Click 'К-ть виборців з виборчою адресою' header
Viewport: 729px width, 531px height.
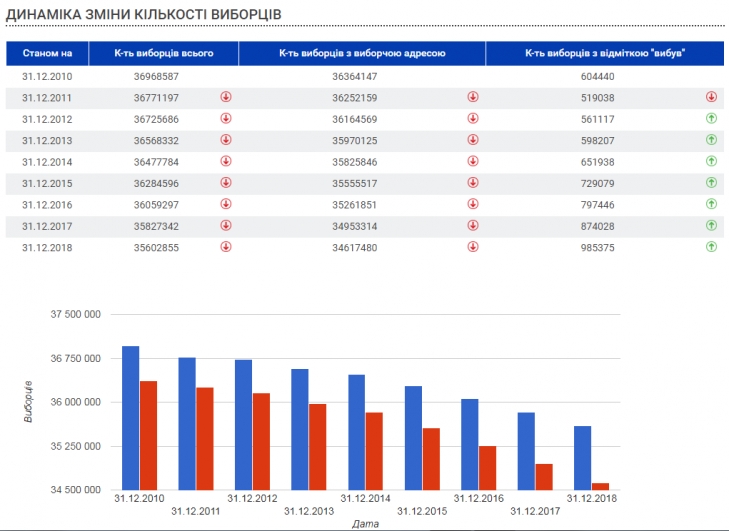(361, 53)
